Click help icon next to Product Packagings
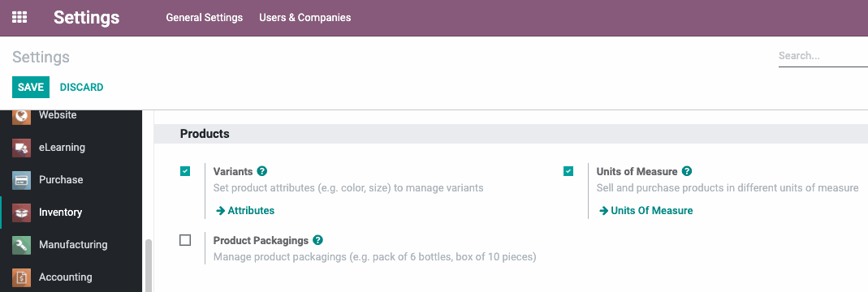The width and height of the screenshot is (868, 292). pos(317,241)
